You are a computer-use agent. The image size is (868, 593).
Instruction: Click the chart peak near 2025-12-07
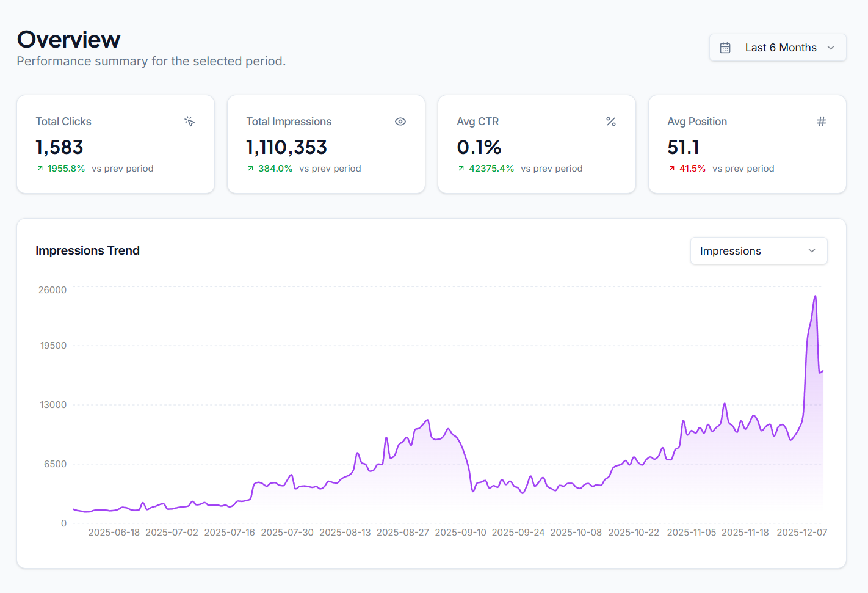[x=815, y=296]
